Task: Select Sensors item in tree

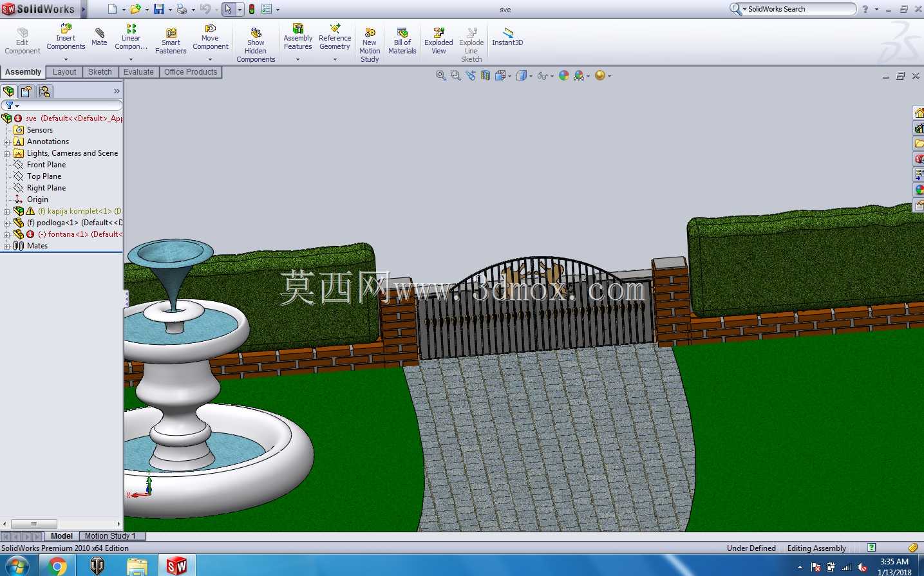Action: (40, 130)
